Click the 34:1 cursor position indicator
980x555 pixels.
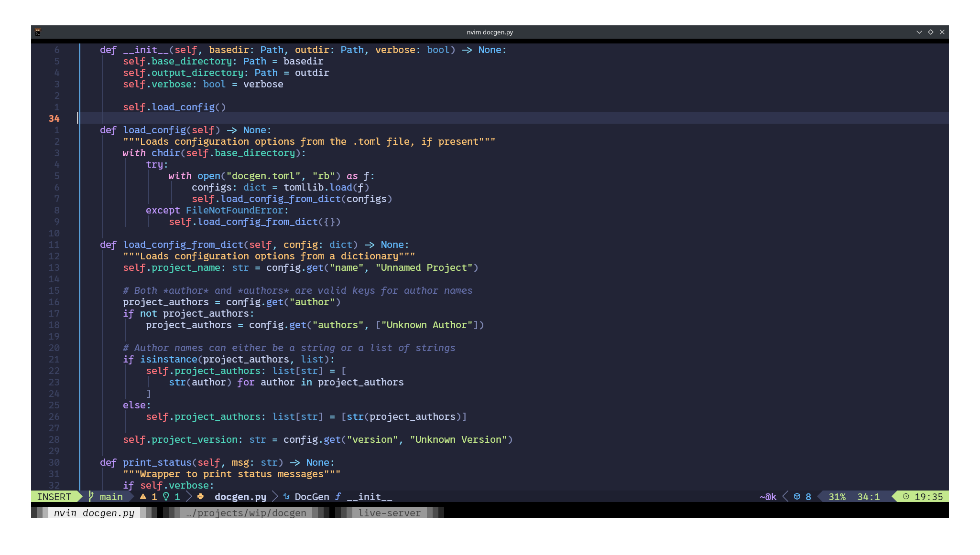868,497
